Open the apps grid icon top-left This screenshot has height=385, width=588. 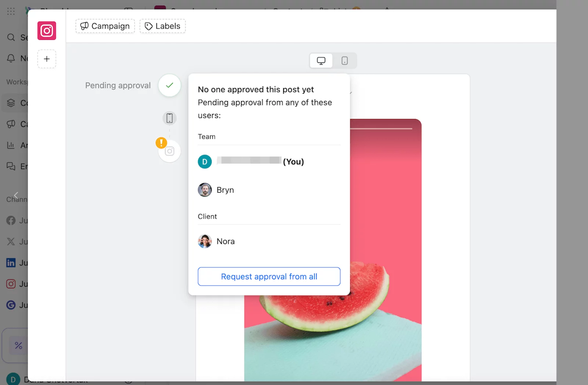click(11, 11)
